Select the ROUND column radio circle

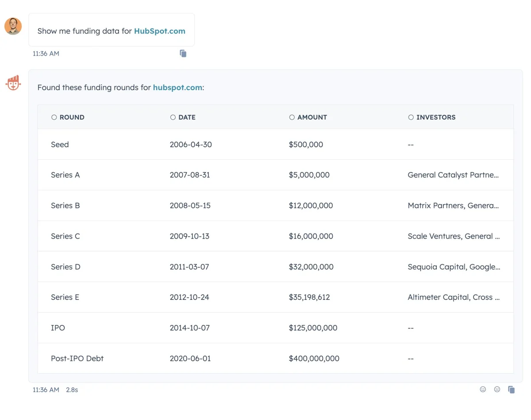coord(54,117)
